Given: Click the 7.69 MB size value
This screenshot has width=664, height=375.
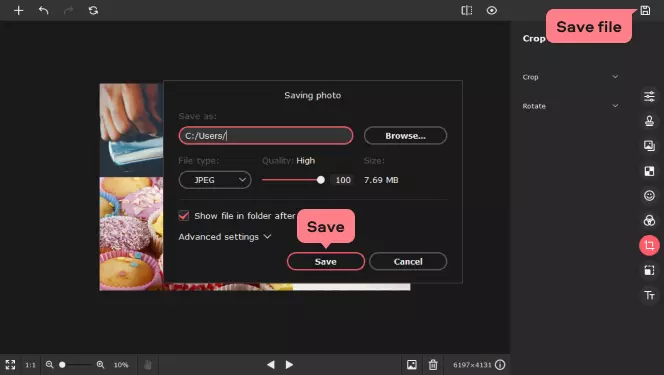Looking at the screenshot, I should click(381, 180).
